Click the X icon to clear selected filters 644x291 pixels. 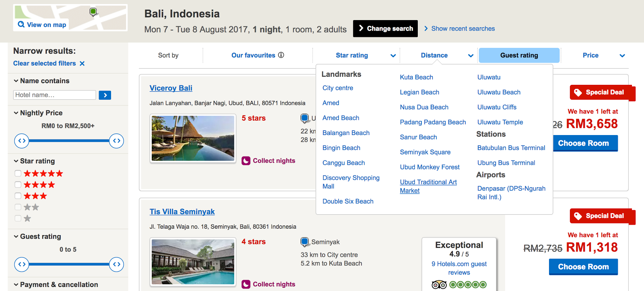pos(82,64)
